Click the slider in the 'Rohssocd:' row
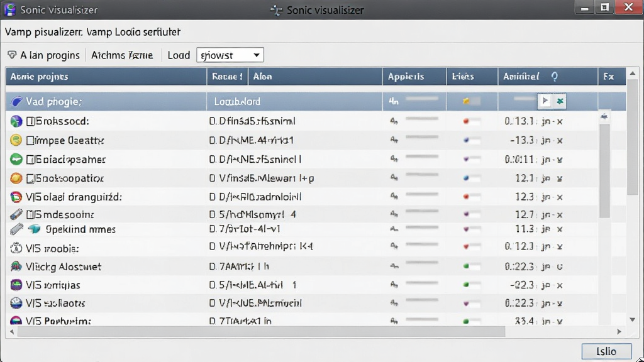Image resolution: width=644 pixels, height=362 pixels. point(422,119)
